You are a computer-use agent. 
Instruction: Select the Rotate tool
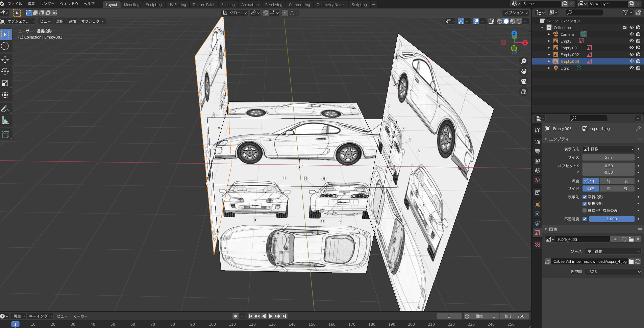point(5,72)
